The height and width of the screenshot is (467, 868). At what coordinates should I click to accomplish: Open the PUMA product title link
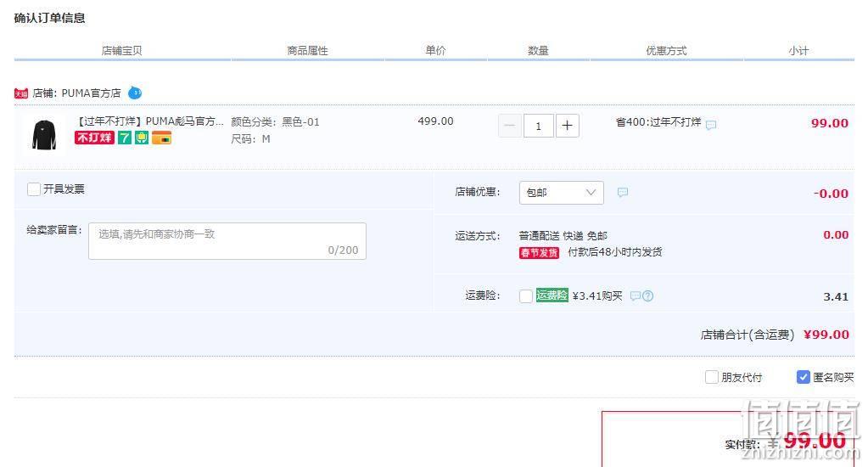(x=150, y=121)
